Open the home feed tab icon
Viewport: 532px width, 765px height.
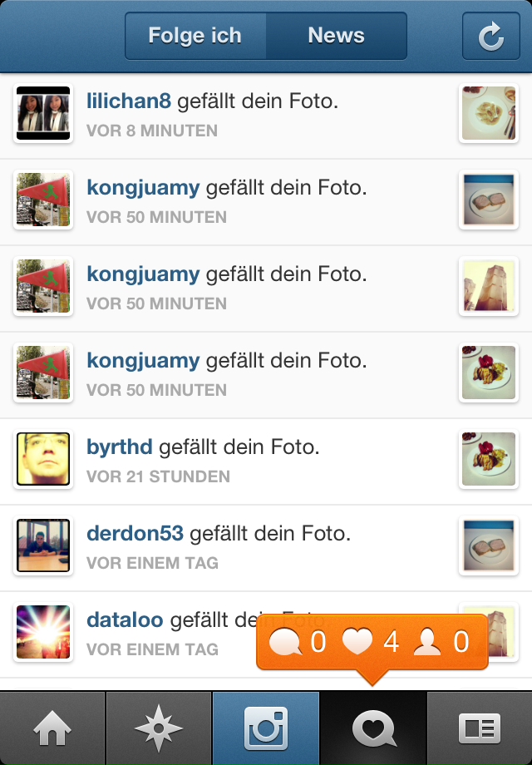[x=52, y=728]
